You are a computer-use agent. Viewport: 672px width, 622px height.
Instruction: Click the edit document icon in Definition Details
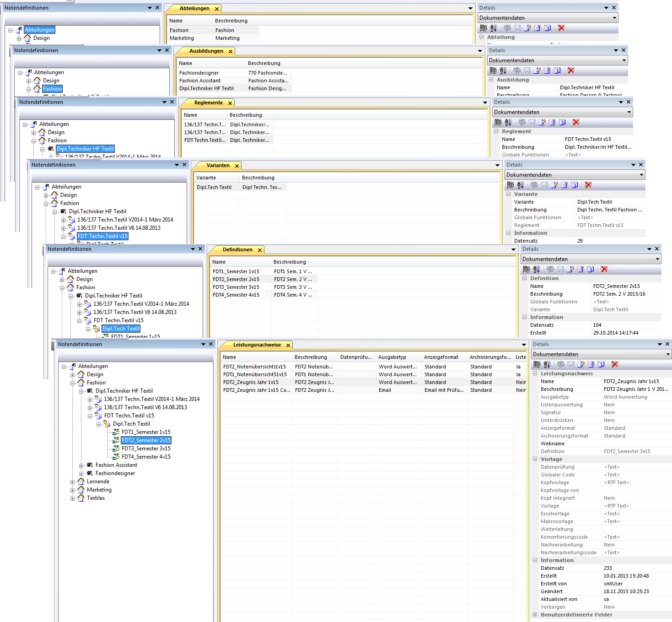point(570,269)
